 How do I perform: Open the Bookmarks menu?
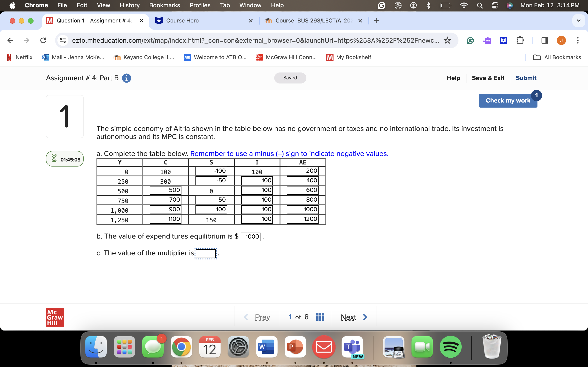tap(164, 5)
